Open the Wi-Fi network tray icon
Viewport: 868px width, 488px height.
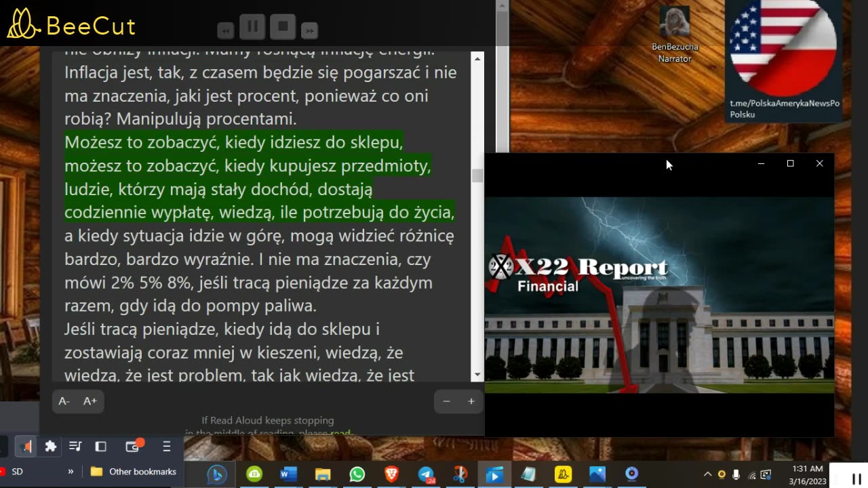coord(751,474)
